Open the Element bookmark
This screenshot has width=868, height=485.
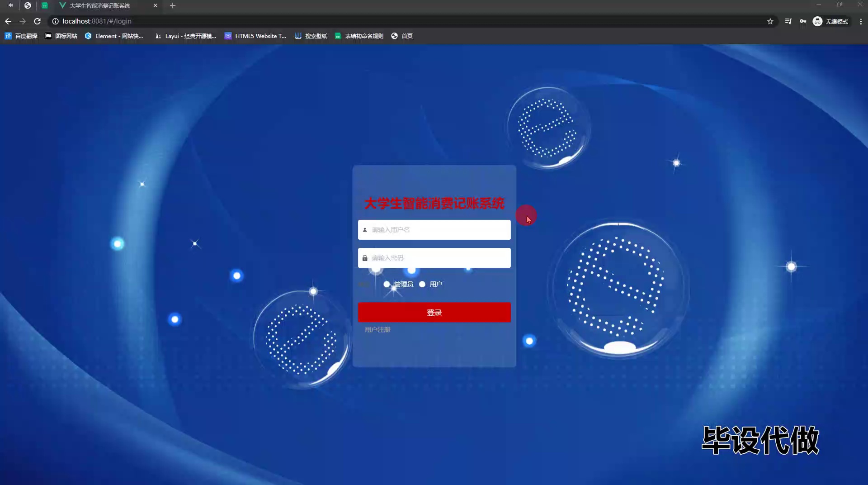(114, 36)
